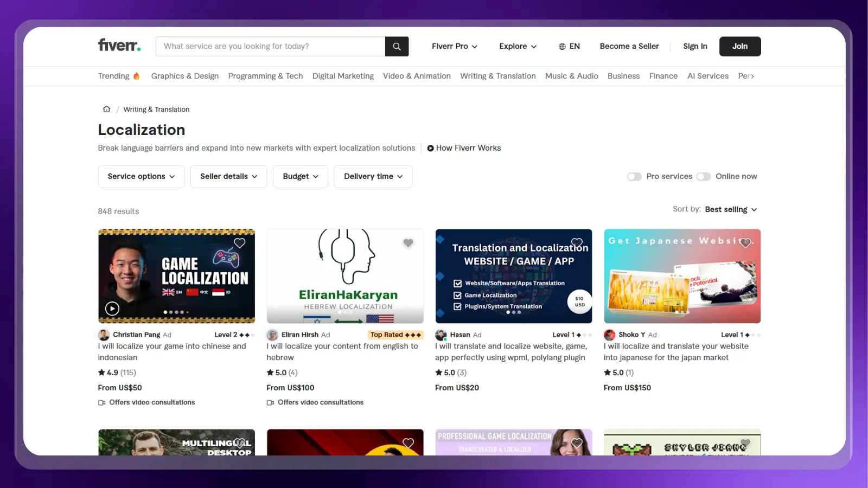The height and width of the screenshot is (488, 868).
Task: Open gig 'translate and localize website, game, app'
Action: coord(510,352)
